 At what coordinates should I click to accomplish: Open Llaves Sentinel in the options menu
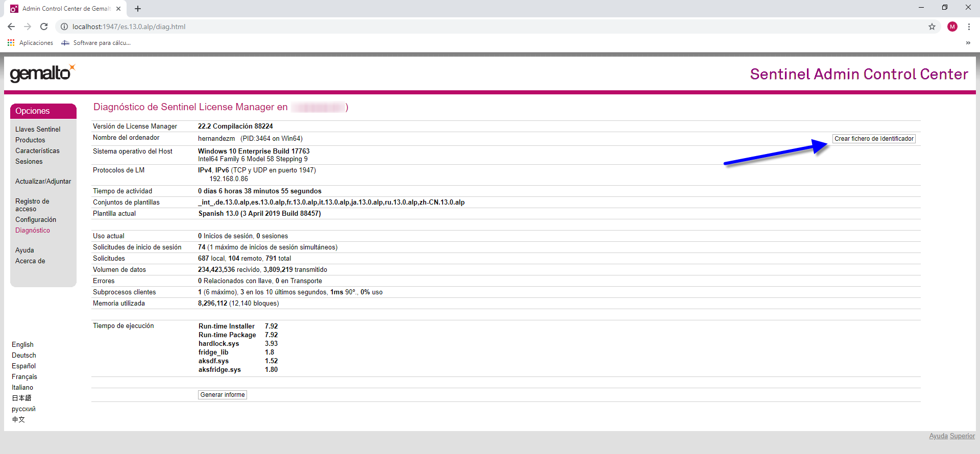pos(38,130)
